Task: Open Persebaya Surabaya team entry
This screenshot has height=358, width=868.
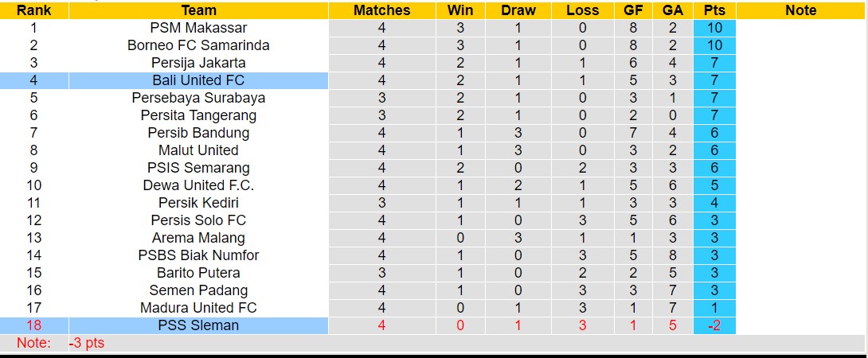Action: (198, 98)
